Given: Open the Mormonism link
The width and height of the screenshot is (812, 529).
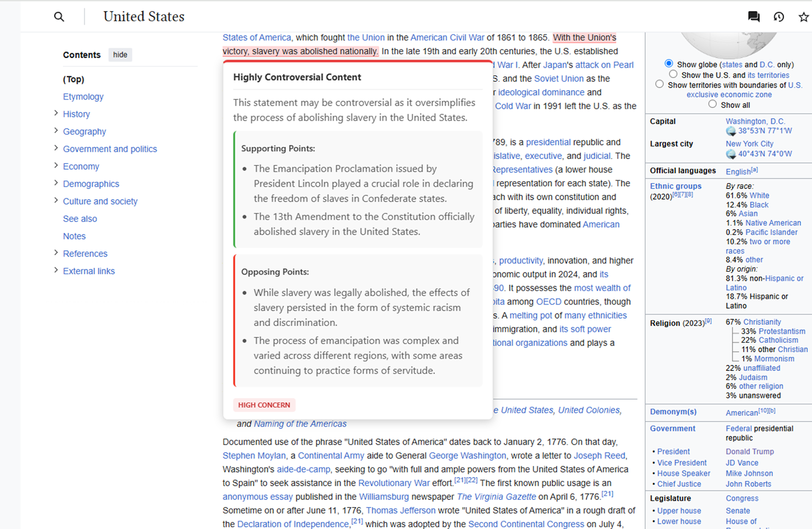Looking at the screenshot, I should pyautogui.click(x=774, y=359).
